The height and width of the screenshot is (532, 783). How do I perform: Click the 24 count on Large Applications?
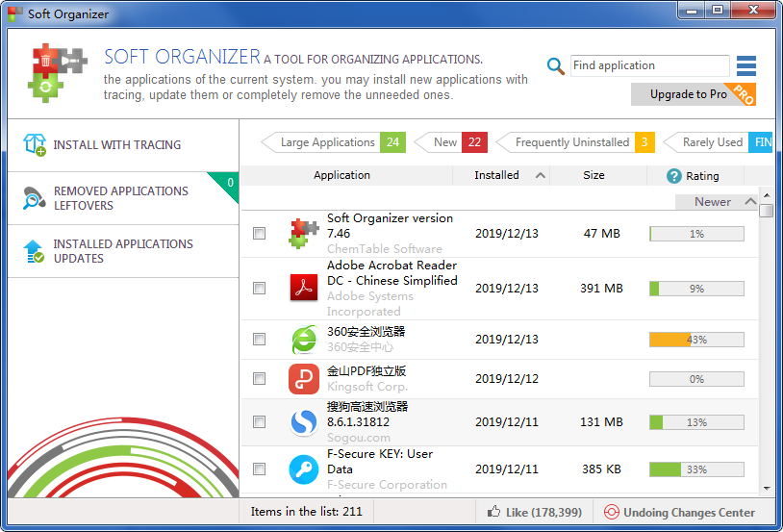point(393,142)
